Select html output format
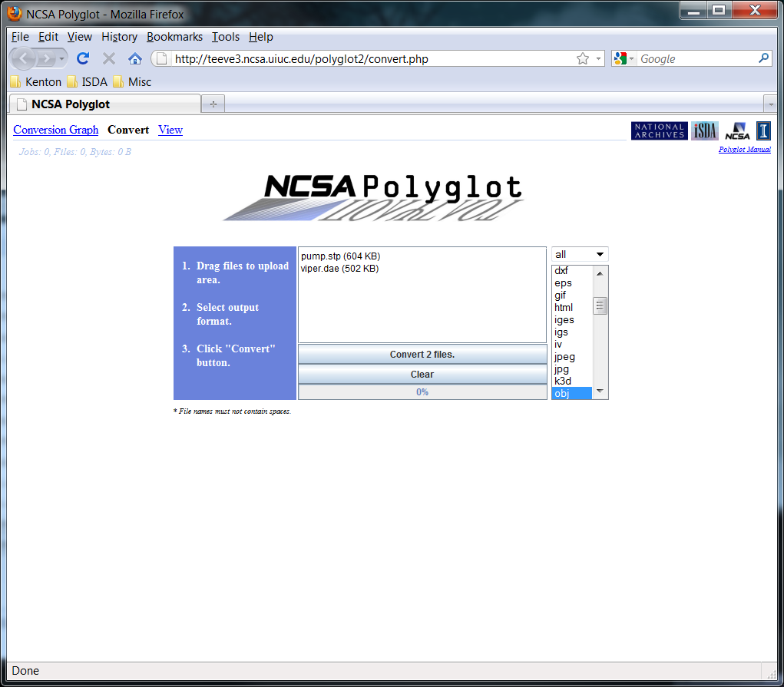This screenshot has height=687, width=784. coord(572,308)
